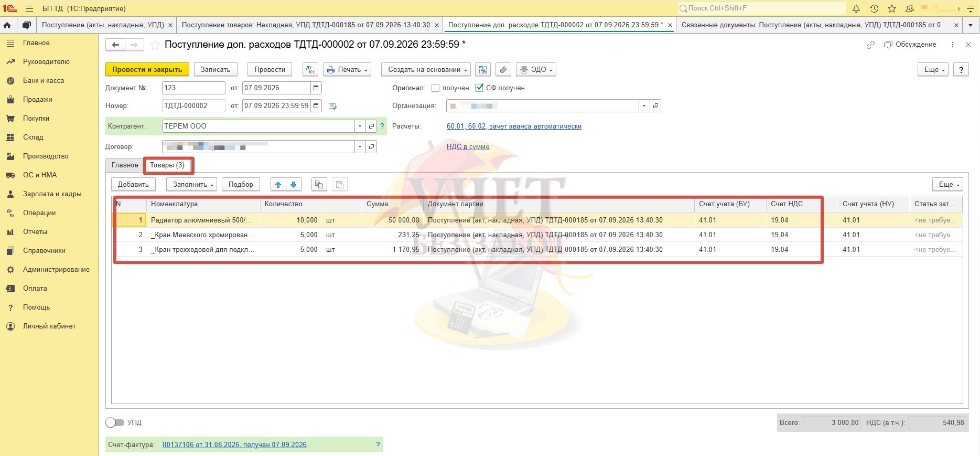Add document to favorites star
This screenshot has width=980, height=456.
[155, 45]
